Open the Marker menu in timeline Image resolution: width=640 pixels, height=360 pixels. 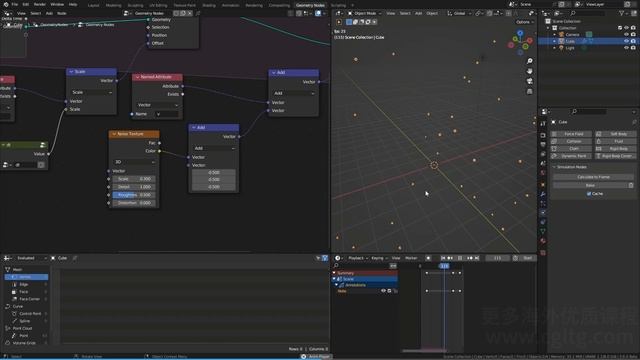coord(411,258)
